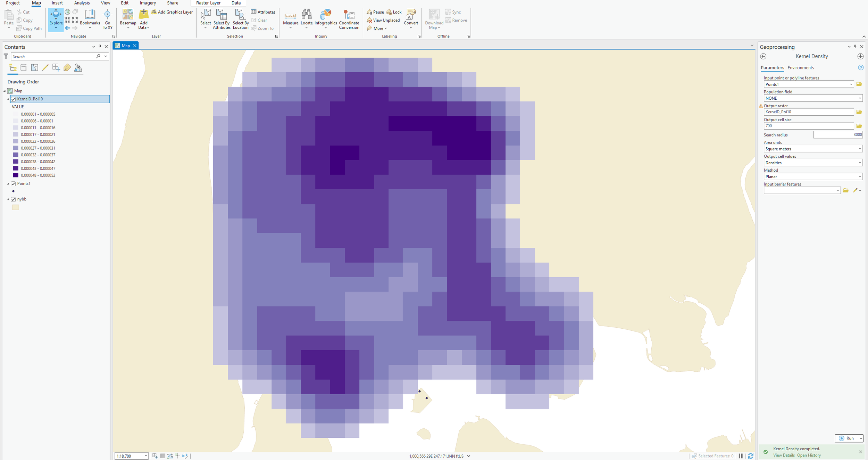
Task: Click the Search radius value field
Action: [x=838, y=134]
